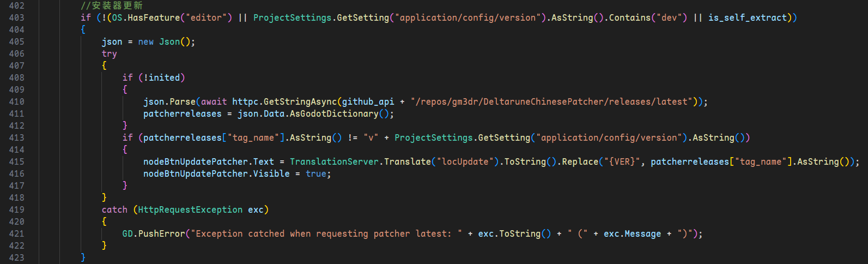Select the Json constructor on line 405
The width and height of the screenshot is (868, 264).
169,41
